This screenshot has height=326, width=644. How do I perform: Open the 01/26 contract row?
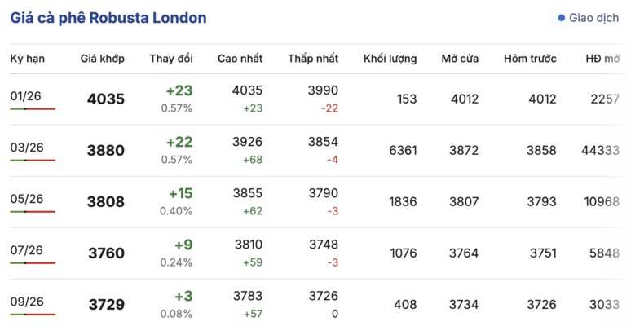click(x=27, y=96)
